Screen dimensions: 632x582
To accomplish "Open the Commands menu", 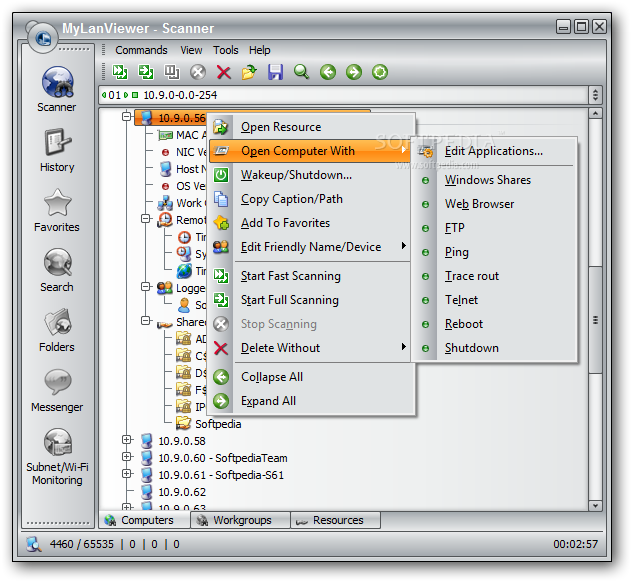I will click(x=141, y=50).
